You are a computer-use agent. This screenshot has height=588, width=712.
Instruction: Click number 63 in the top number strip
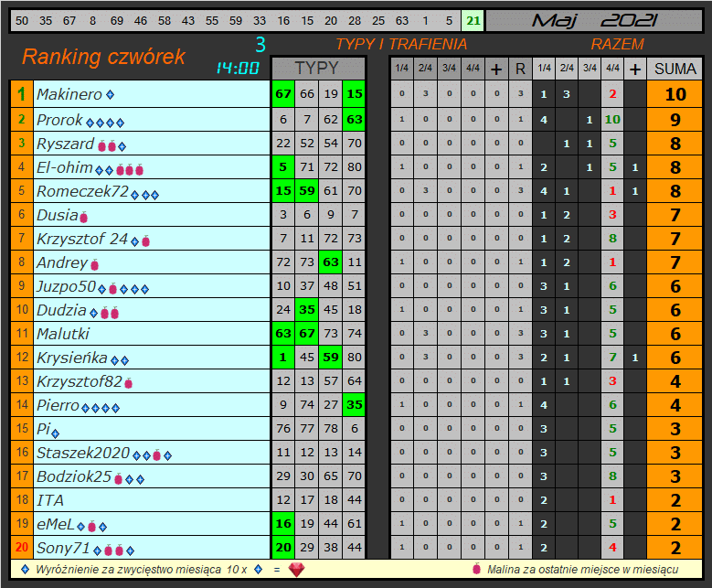[x=402, y=20]
